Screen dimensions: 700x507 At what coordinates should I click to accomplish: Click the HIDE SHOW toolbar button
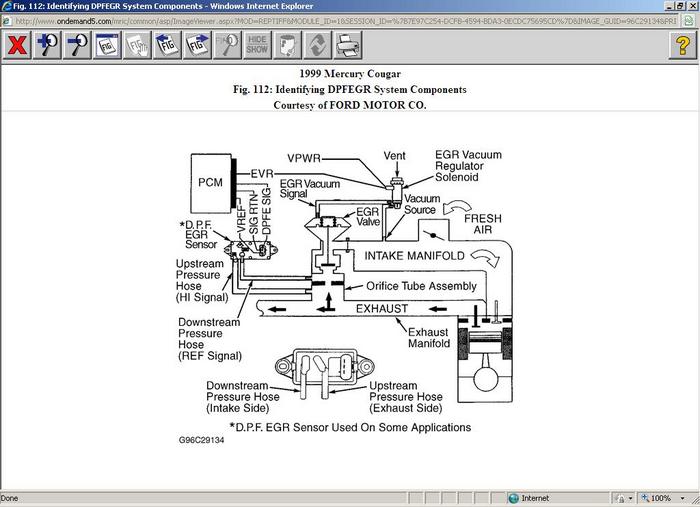click(258, 45)
